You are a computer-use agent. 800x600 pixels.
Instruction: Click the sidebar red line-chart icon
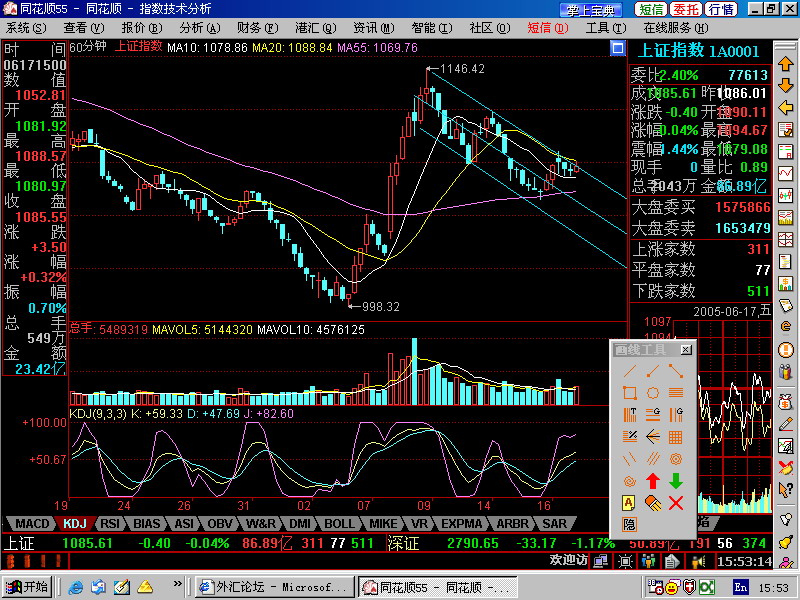pyautogui.click(x=786, y=173)
